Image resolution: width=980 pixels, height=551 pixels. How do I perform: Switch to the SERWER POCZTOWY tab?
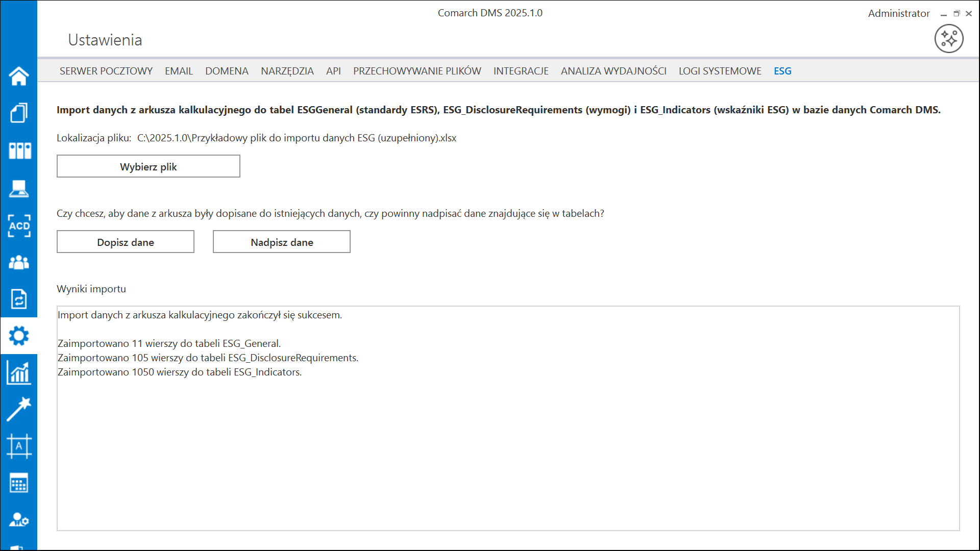(106, 71)
